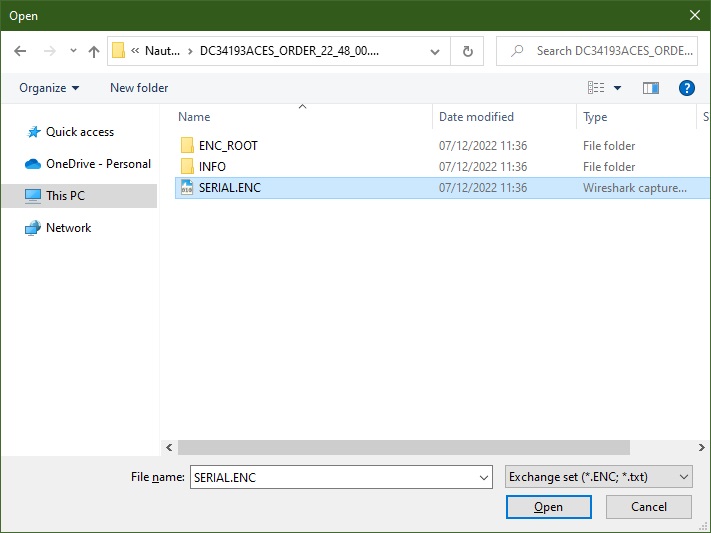Screen dimensions: 711x533
Task: Expand the File name dropdown arrow
Action: pos(484,477)
